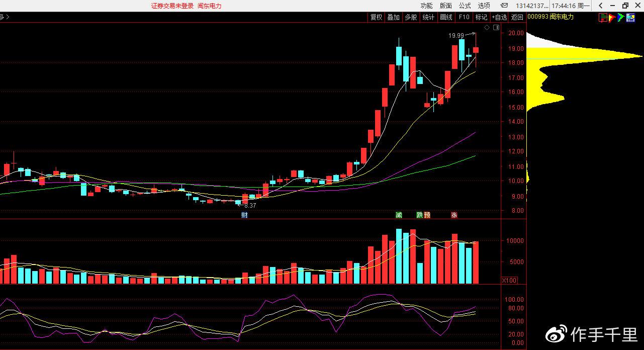
Task: Click the 20.00 price axis label
Action: tap(516, 33)
